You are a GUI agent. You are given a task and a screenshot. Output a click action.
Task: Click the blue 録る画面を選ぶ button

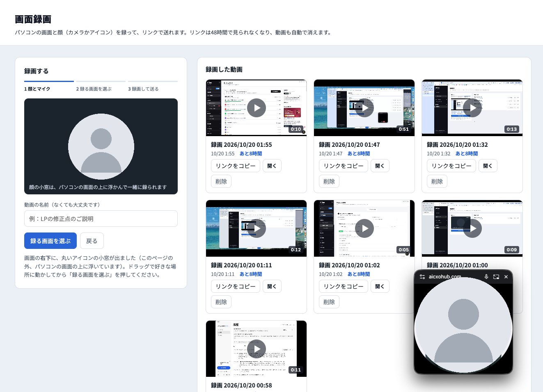(x=50, y=241)
